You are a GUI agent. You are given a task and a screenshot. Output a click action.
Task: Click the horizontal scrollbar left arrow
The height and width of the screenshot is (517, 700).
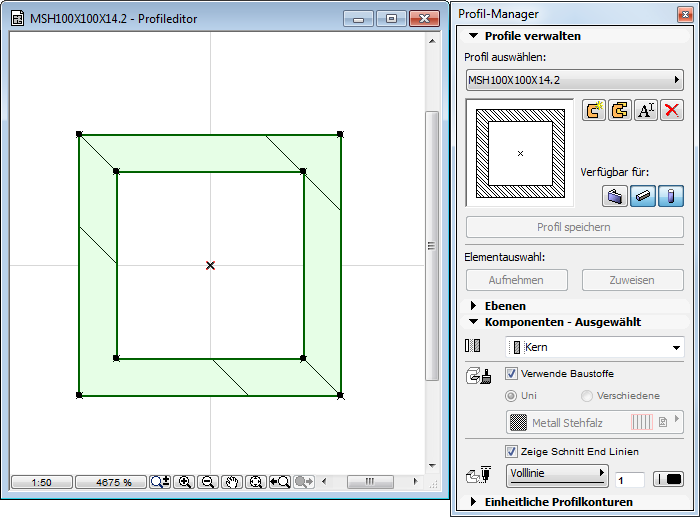[324, 482]
